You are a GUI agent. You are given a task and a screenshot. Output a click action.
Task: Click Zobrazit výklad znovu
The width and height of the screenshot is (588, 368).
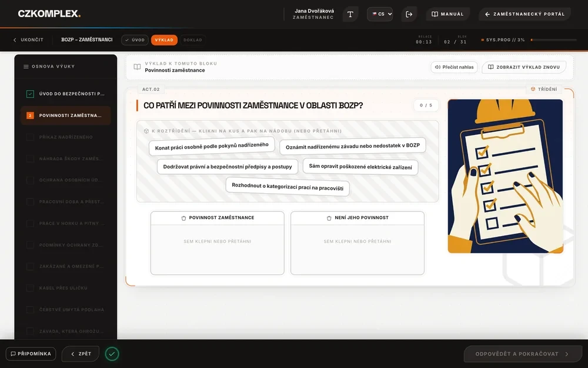pyautogui.click(x=524, y=67)
